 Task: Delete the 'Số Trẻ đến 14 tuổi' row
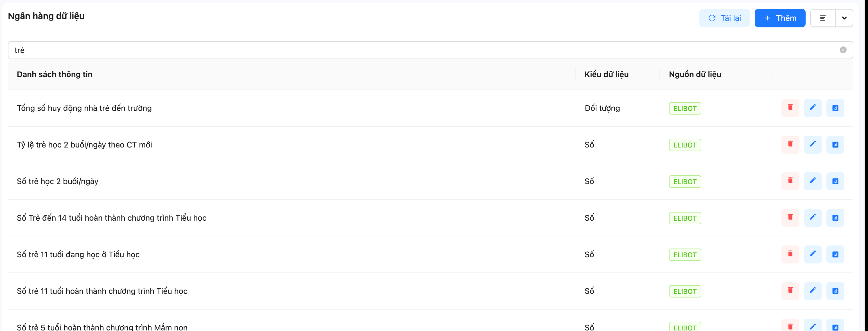[x=790, y=218]
